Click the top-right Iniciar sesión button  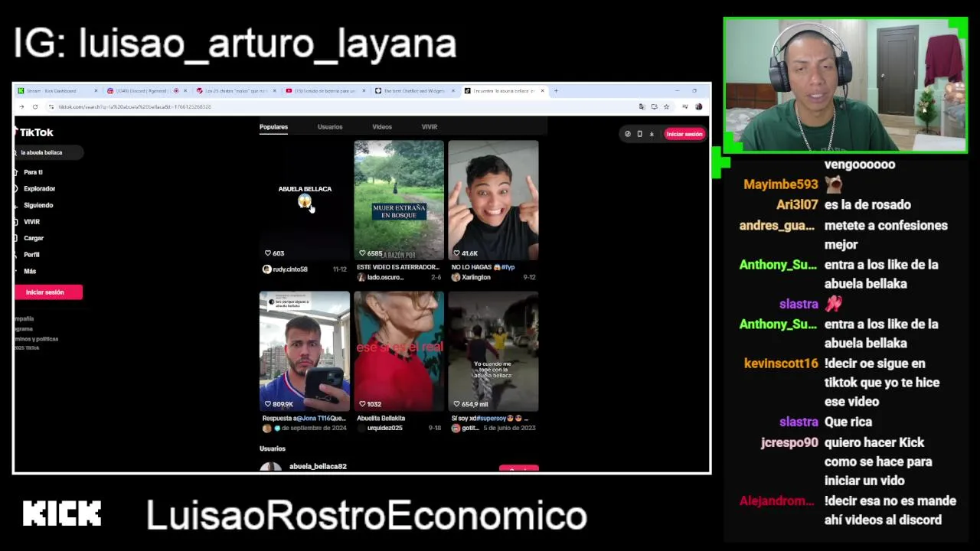pyautogui.click(x=684, y=134)
